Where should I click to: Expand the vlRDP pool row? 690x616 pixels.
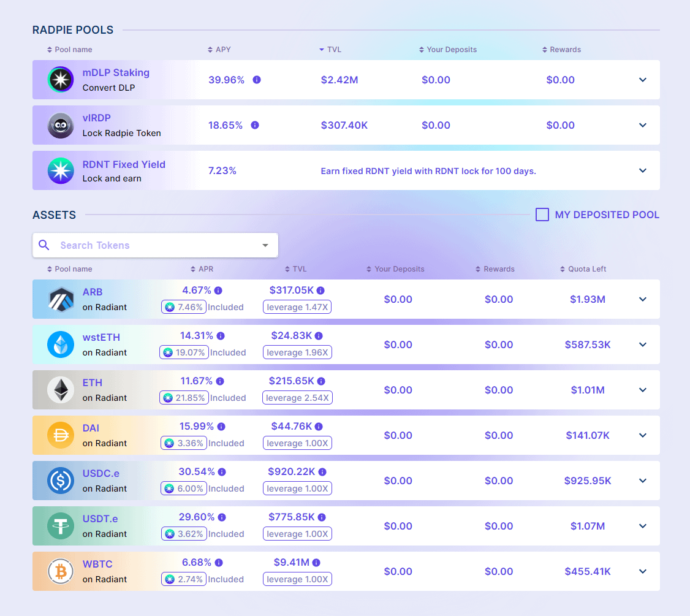click(643, 125)
